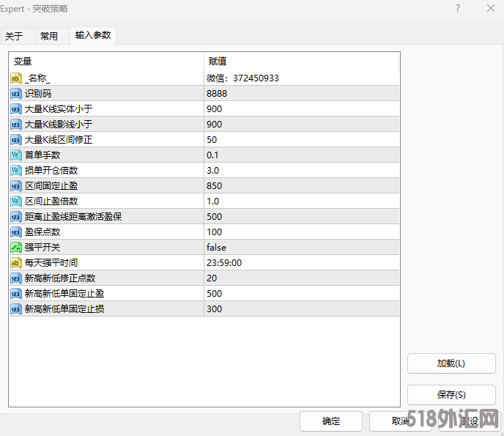Click the icon next to 损单开仓倍数
504x436 pixels.
point(16,171)
